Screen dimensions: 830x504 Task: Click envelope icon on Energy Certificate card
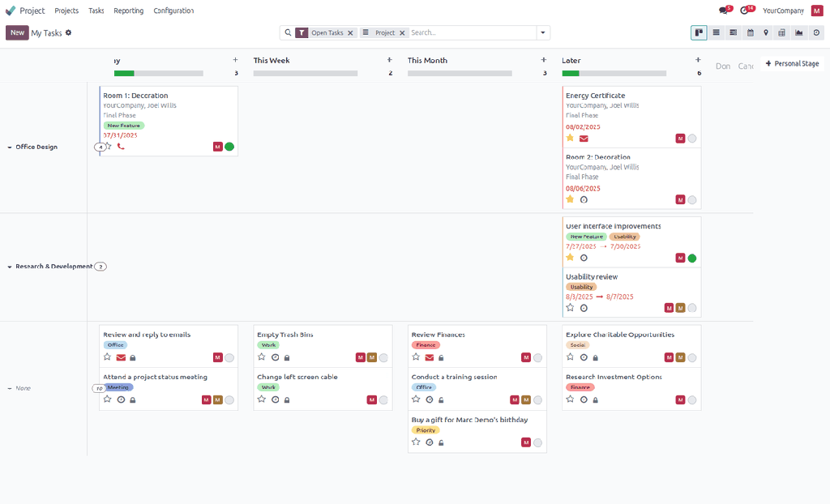click(x=584, y=139)
